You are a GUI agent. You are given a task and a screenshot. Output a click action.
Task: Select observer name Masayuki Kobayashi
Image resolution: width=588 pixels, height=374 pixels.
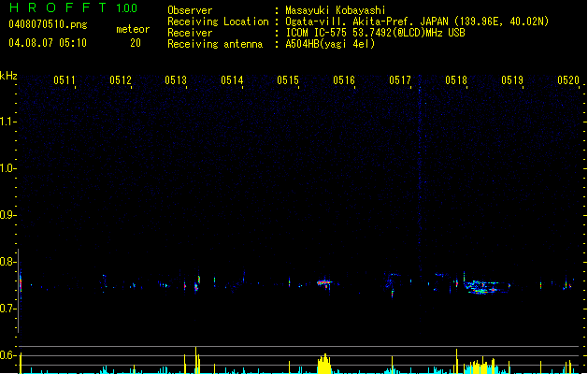(336, 10)
